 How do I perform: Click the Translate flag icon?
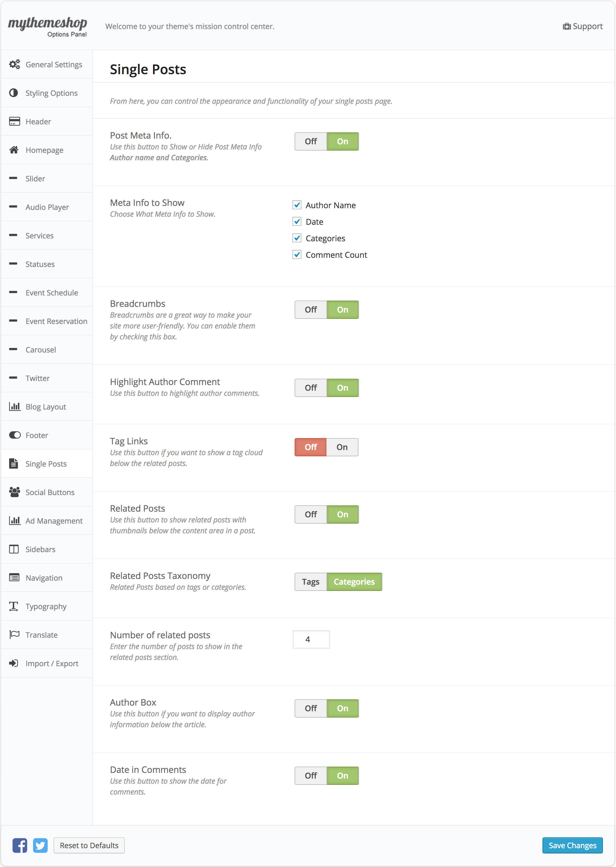click(x=14, y=635)
